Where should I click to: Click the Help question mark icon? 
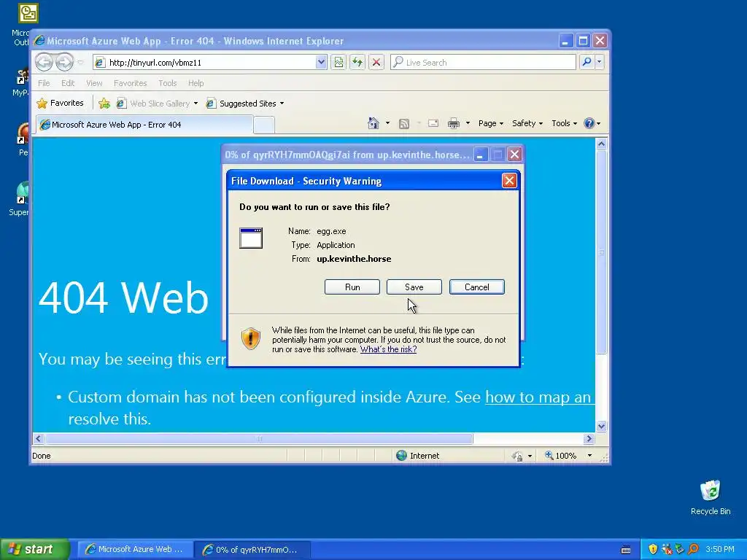pos(589,123)
